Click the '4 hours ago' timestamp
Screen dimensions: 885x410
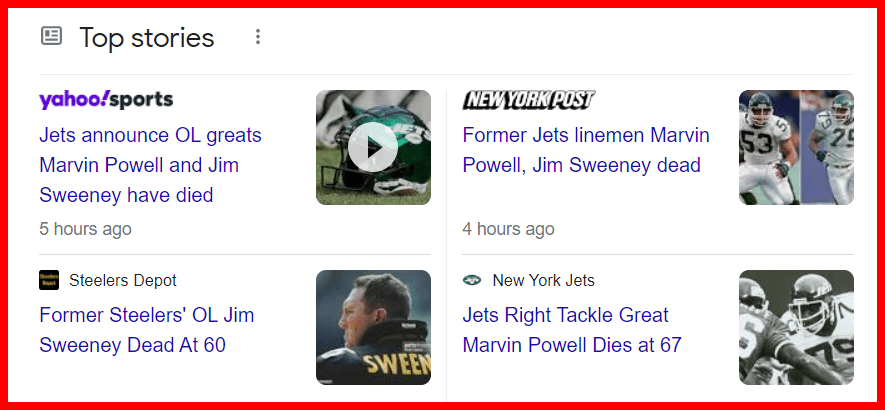pos(508,229)
